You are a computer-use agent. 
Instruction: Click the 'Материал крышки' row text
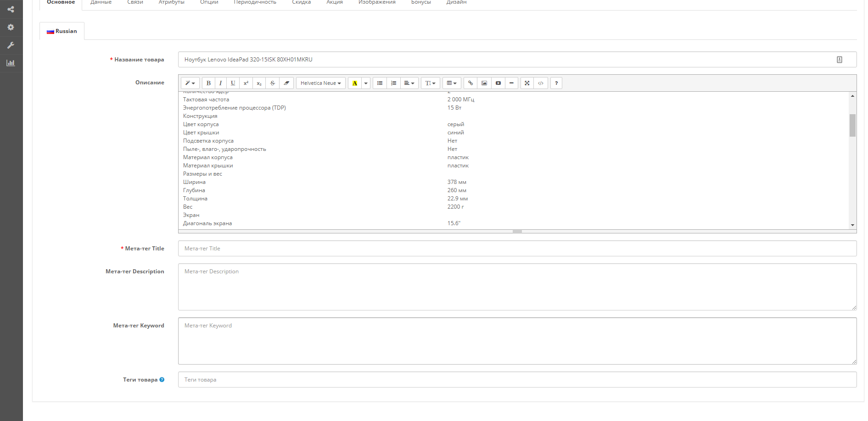(x=208, y=166)
